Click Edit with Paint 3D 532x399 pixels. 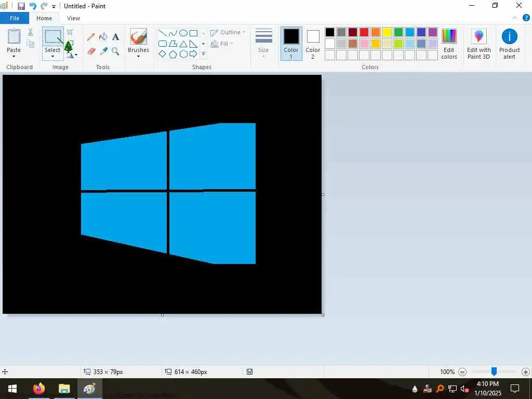click(x=478, y=44)
